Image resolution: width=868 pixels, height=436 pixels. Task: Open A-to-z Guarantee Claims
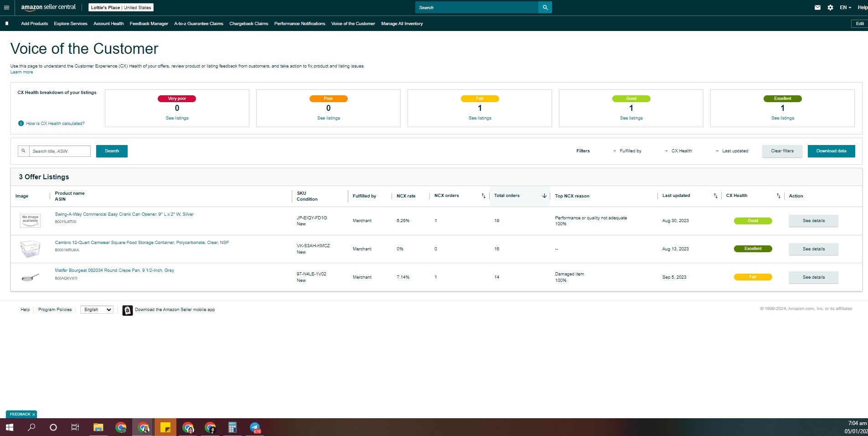click(x=199, y=24)
